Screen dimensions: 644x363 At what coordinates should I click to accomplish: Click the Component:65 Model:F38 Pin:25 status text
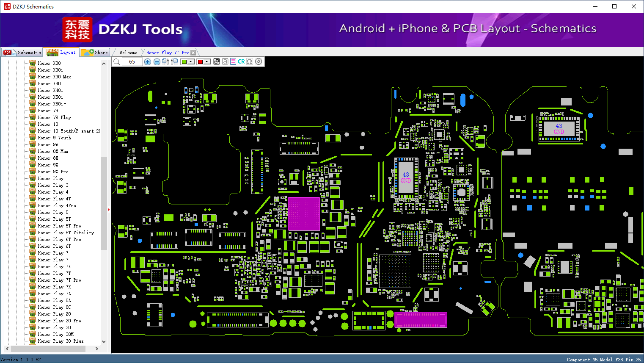click(x=604, y=360)
